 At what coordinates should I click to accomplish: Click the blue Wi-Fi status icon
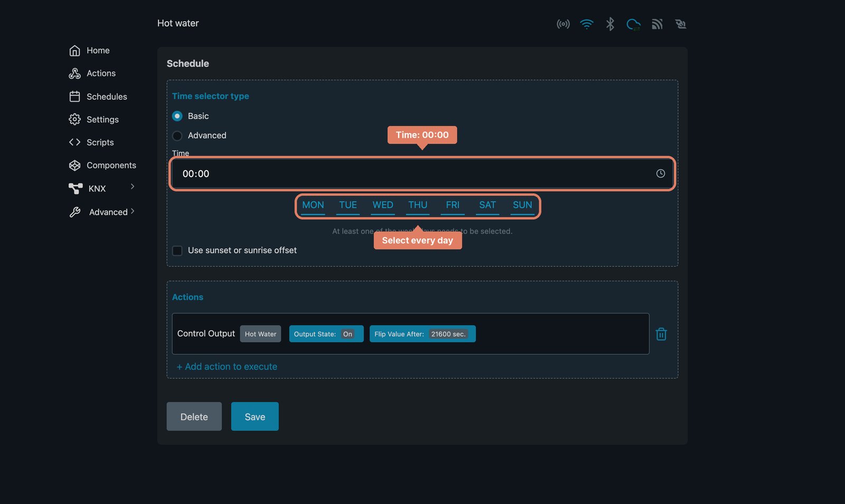click(586, 24)
